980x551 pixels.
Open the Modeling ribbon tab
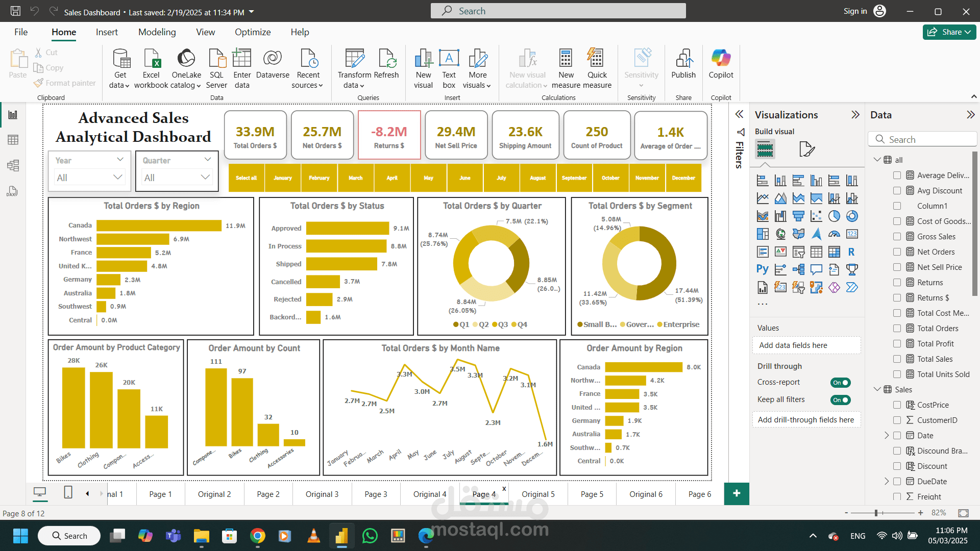[x=157, y=32]
